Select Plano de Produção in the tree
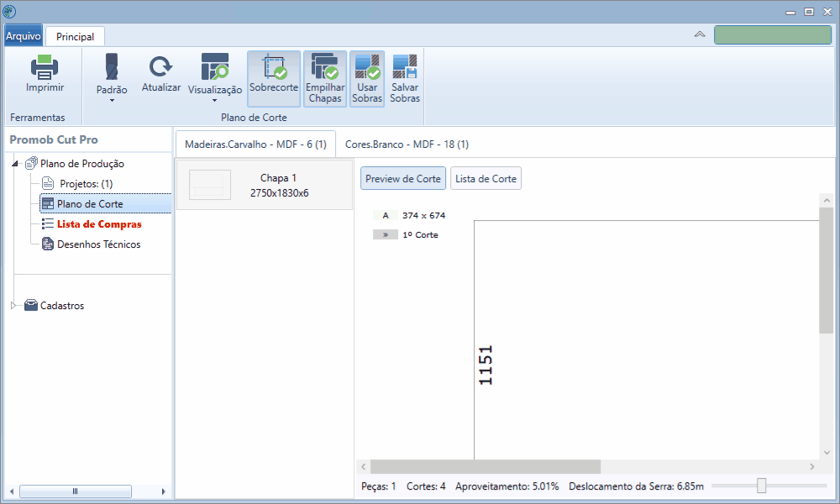840x504 pixels. point(82,163)
